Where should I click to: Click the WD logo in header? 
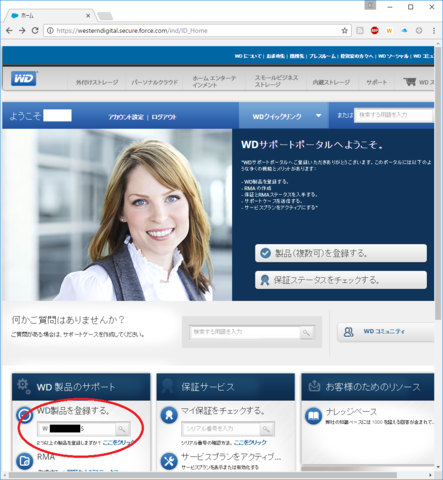[24, 79]
